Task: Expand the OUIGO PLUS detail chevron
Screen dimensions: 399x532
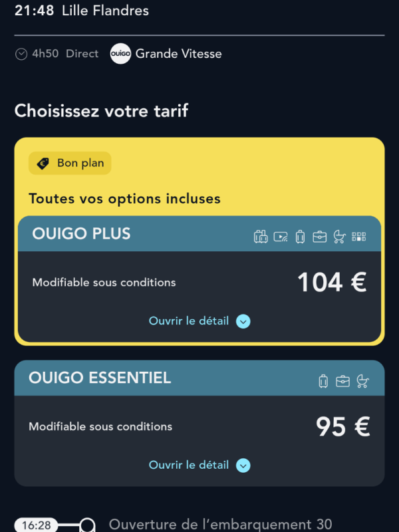Action: 243,322
